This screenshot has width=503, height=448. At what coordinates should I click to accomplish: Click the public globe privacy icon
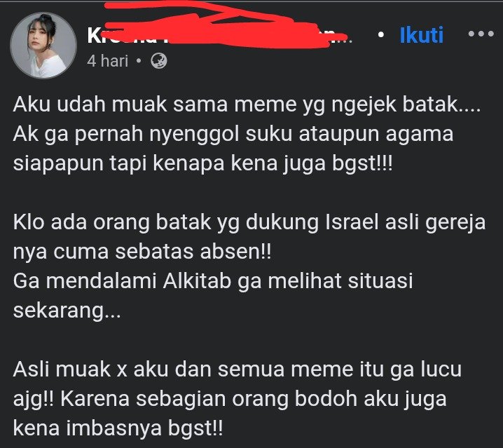tap(159, 61)
